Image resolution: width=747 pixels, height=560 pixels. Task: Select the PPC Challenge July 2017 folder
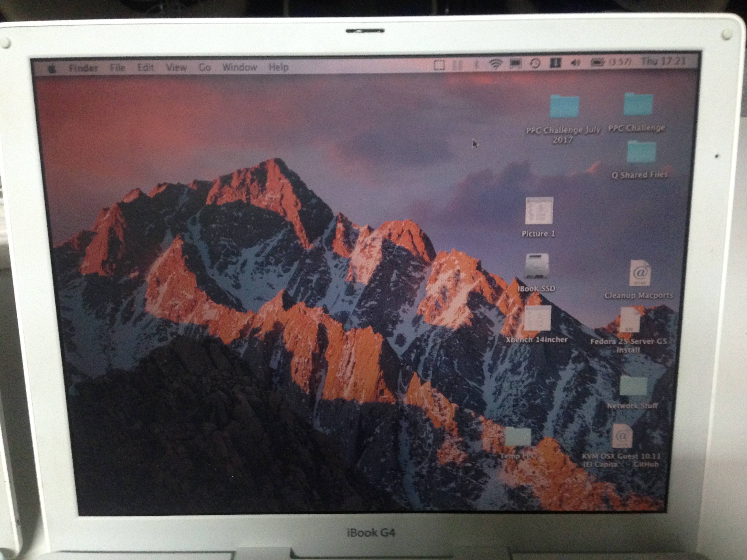click(564, 106)
